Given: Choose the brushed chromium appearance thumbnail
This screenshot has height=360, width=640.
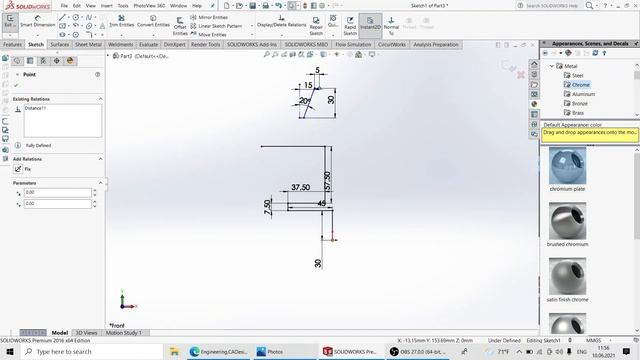Looking at the screenshot, I should pyautogui.click(x=567, y=221).
